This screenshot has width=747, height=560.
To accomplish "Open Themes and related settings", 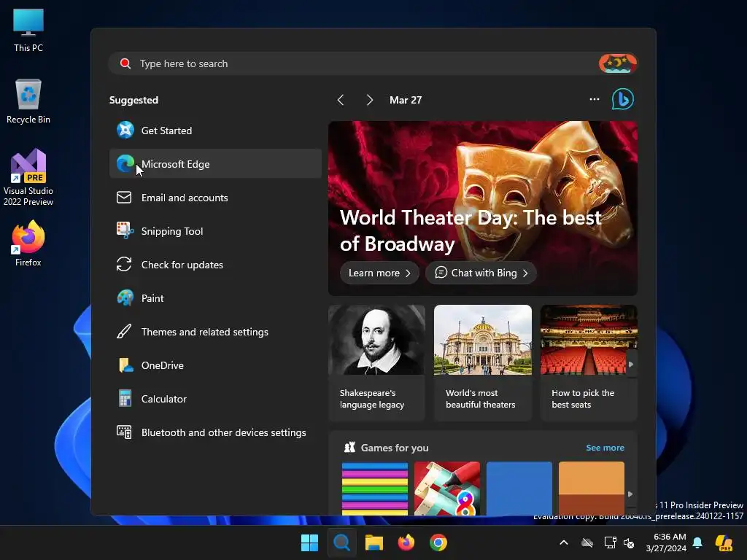I will click(x=215, y=332).
